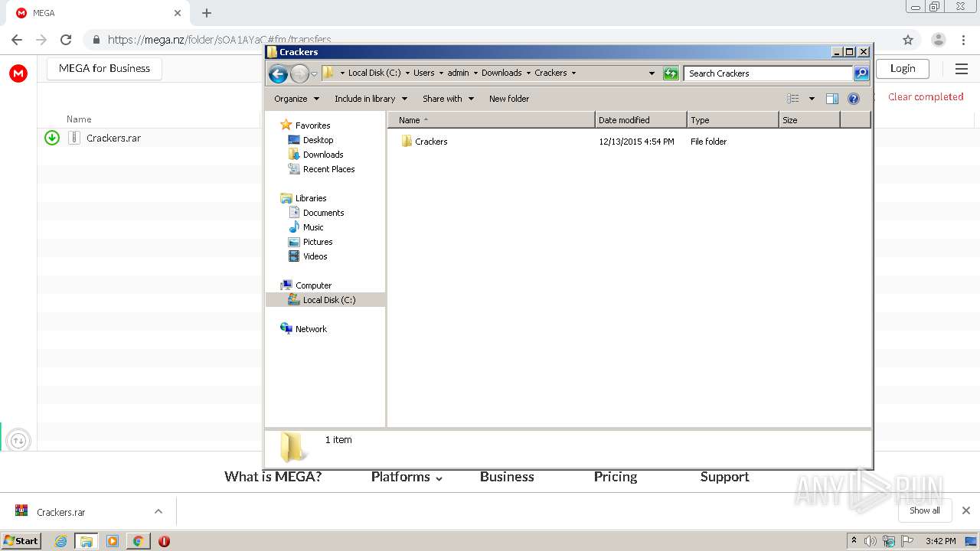Image resolution: width=980 pixels, height=551 pixels.
Task: Select Music library
Action: [x=313, y=227]
